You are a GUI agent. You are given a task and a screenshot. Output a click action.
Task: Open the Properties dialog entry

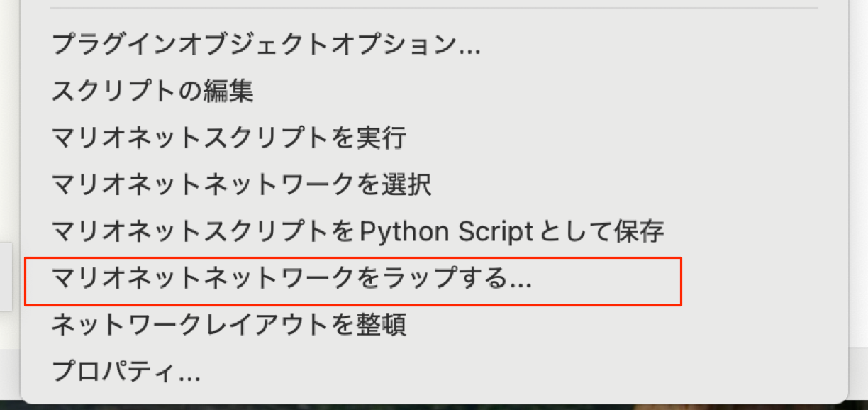tap(126, 370)
